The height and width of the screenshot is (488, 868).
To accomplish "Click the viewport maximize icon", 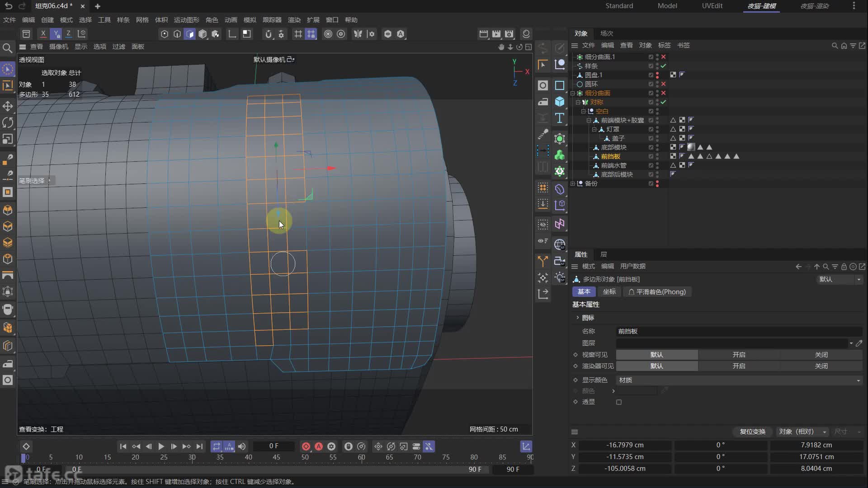I will point(528,47).
